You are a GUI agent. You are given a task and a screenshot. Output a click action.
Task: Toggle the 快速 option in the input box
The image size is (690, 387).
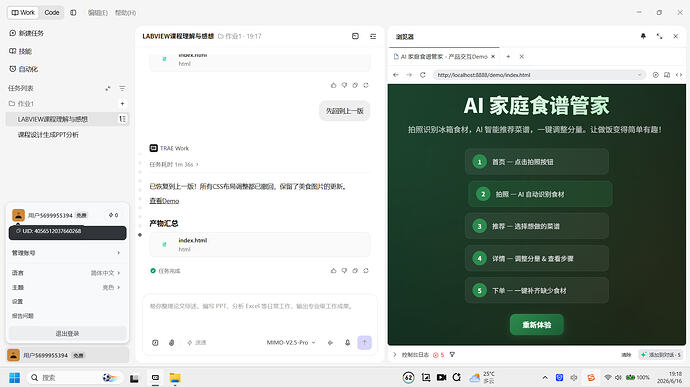[x=197, y=343]
